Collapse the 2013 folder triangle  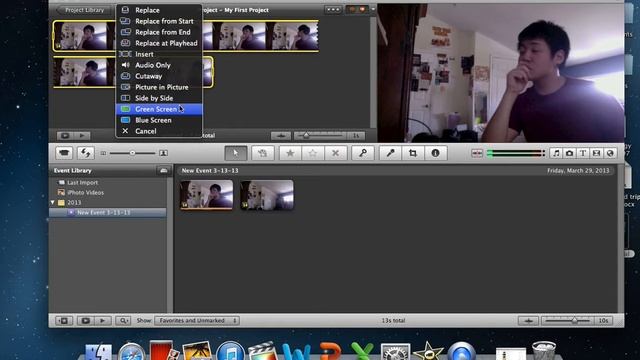53,202
